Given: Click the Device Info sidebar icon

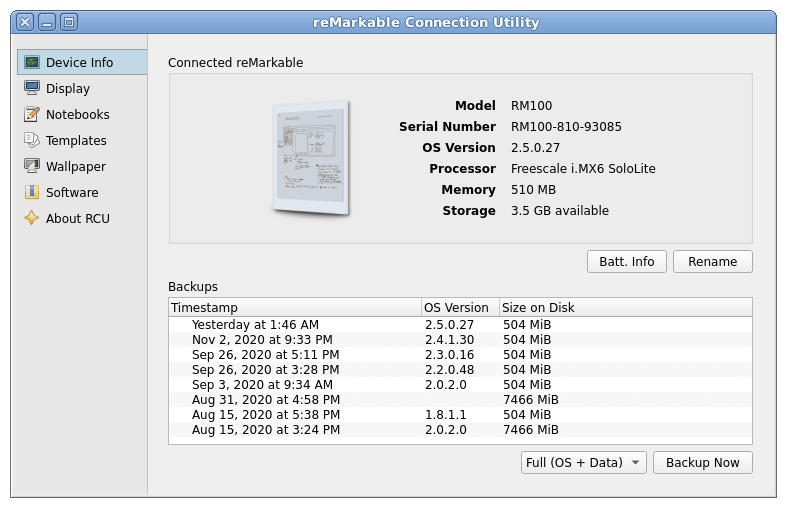Looking at the screenshot, I should [x=32, y=62].
